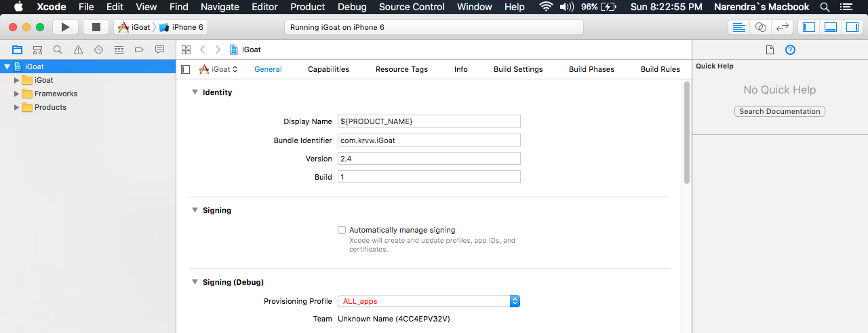Image resolution: width=868 pixels, height=333 pixels.
Task: Show the Issue navigator warning icon
Action: coord(78,50)
